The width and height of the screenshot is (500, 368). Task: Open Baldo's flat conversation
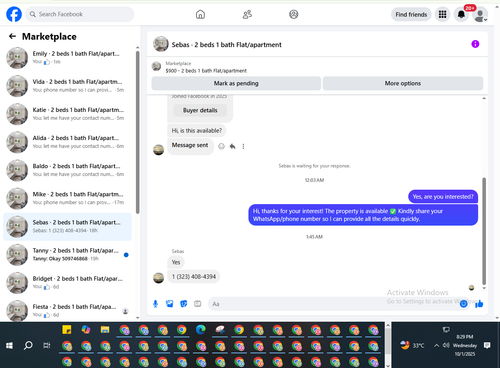68,170
